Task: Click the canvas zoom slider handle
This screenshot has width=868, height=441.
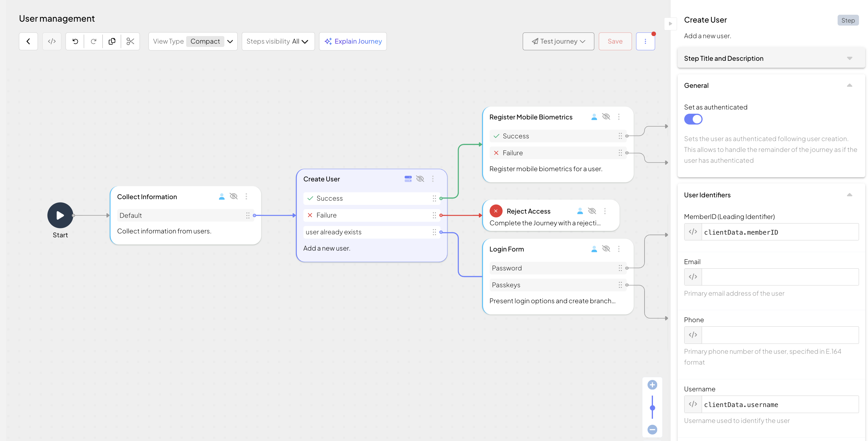Action: 652,408
